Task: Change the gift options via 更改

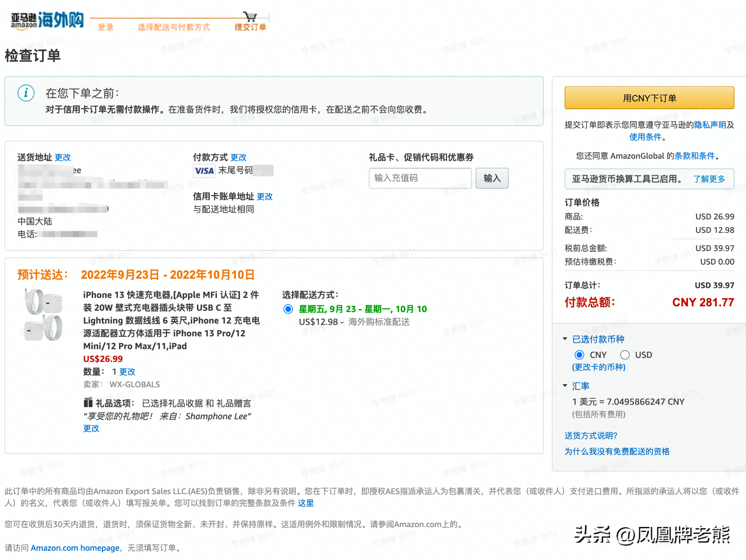Action: 92,428
